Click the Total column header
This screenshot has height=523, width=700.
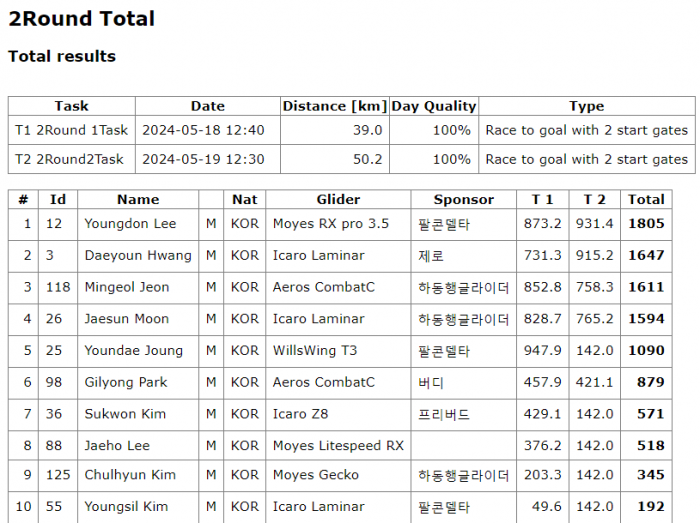pos(646,199)
